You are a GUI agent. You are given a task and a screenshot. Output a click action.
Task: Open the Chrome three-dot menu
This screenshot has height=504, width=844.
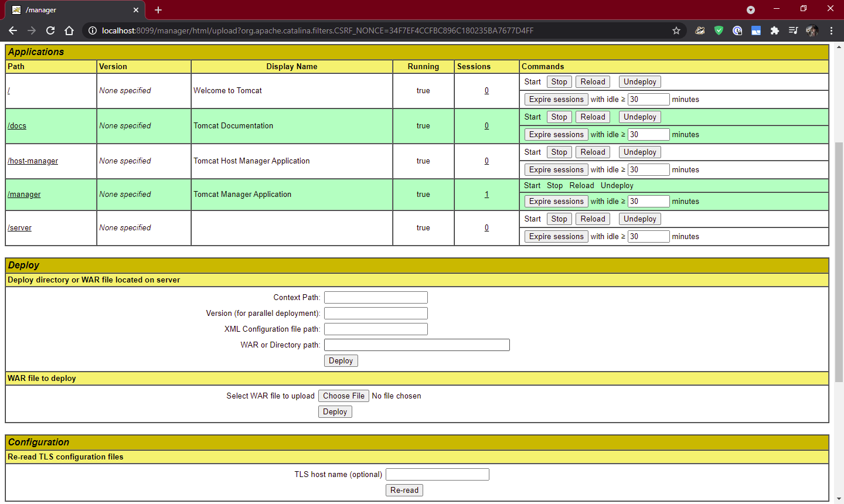tap(832, 30)
